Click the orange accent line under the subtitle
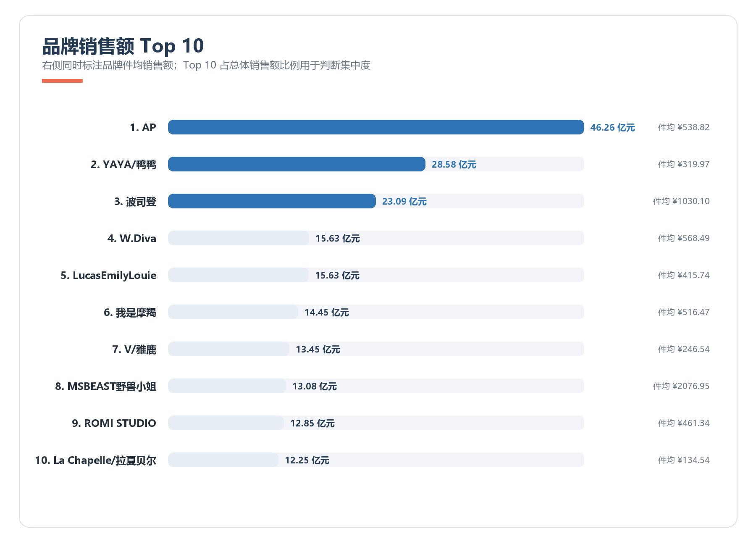 (x=62, y=81)
